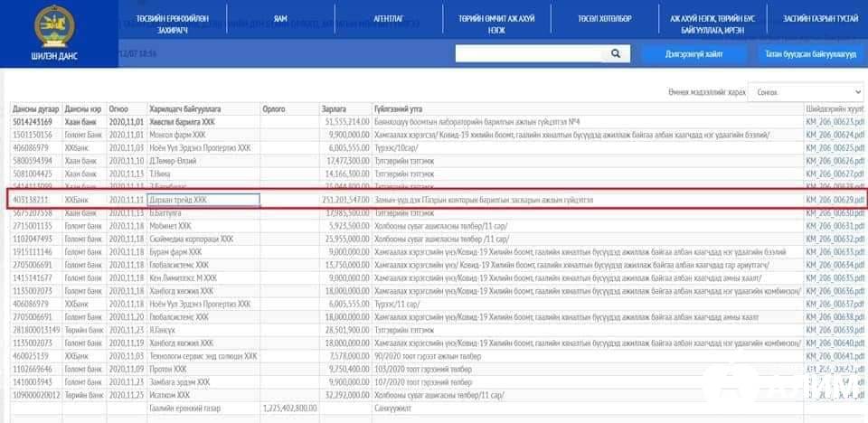Select the Кен Лимиплюс М ХХК cell
This screenshot has width=868, height=423.
183,278
